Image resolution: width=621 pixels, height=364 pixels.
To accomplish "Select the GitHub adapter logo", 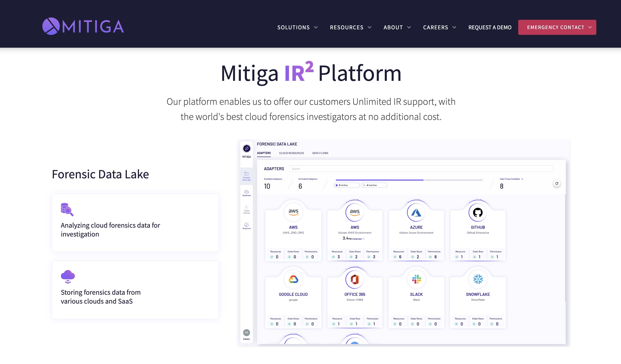I will click(478, 212).
